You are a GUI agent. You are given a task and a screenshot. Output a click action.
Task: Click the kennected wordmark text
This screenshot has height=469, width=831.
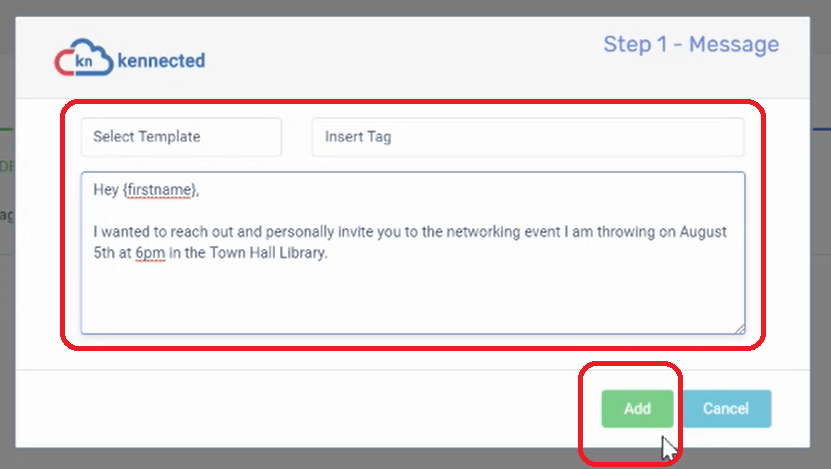[161, 60]
